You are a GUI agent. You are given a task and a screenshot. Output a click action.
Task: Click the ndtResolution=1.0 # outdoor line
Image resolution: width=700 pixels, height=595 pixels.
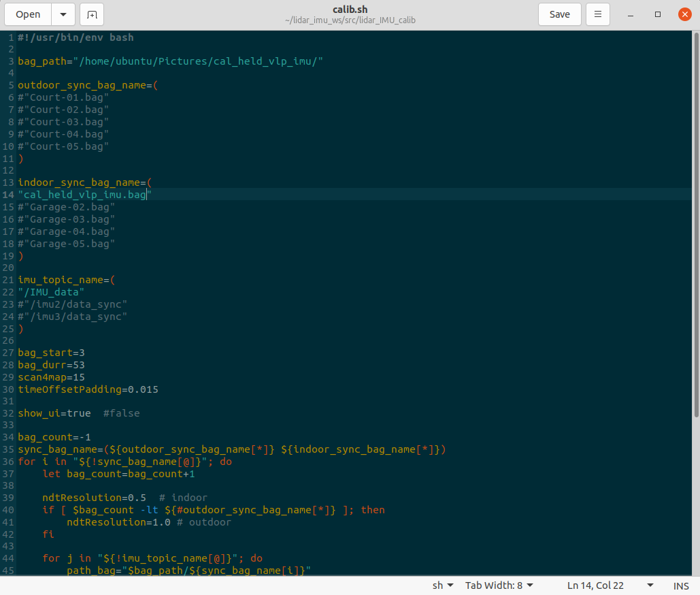(149, 522)
